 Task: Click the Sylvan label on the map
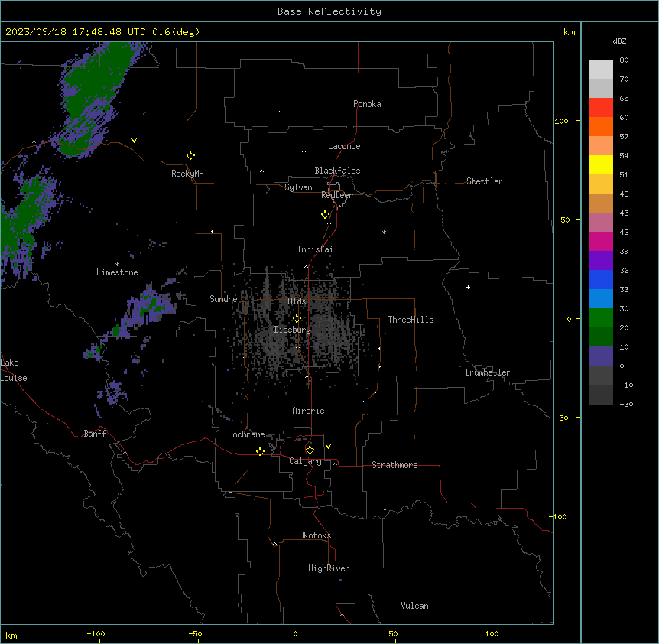[x=298, y=187]
